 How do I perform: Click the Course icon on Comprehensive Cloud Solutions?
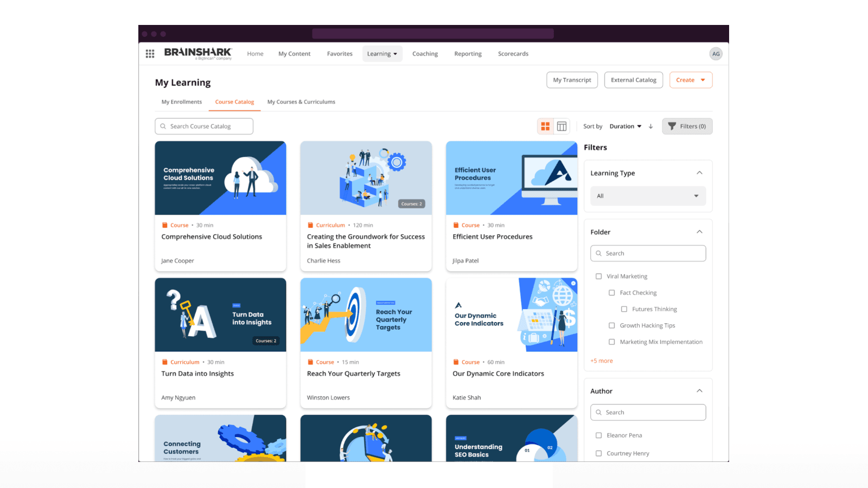pos(164,224)
